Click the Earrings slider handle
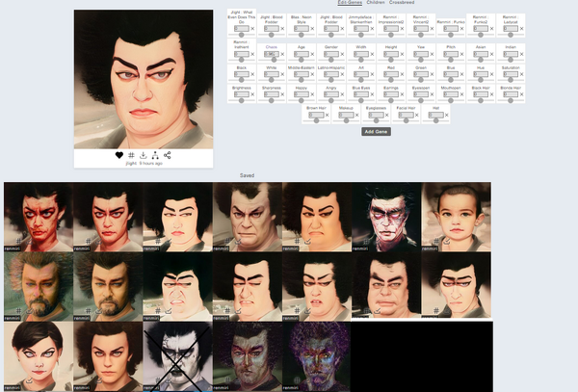 tap(391, 100)
